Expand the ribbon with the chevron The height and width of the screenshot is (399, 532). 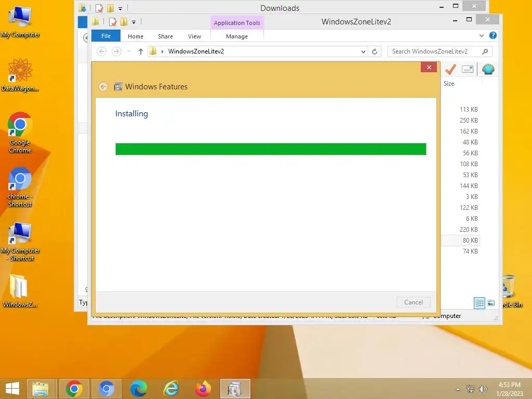482,36
